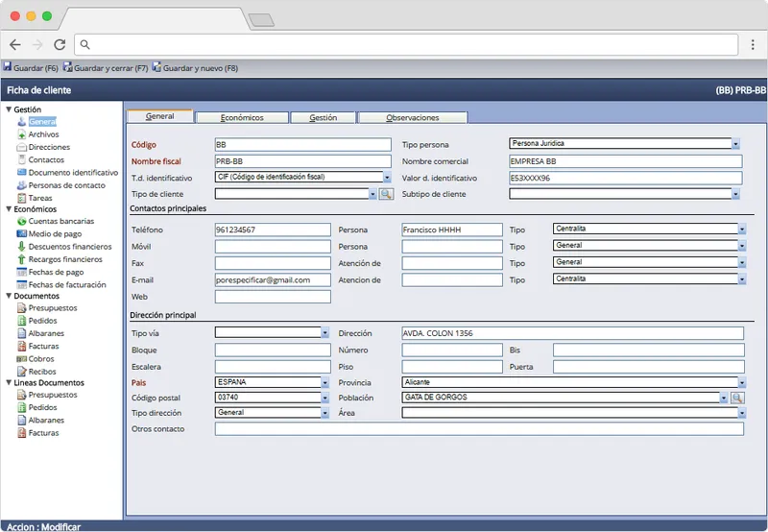
Task: Open Personas de contacto in the sidebar
Action: 66,185
